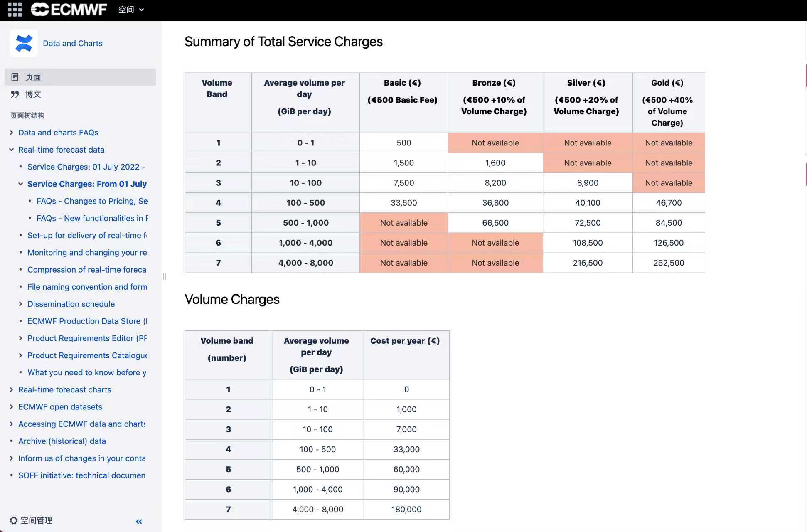Collapse Service Charges From 01 July
This screenshot has width=807, height=532.
click(20, 184)
